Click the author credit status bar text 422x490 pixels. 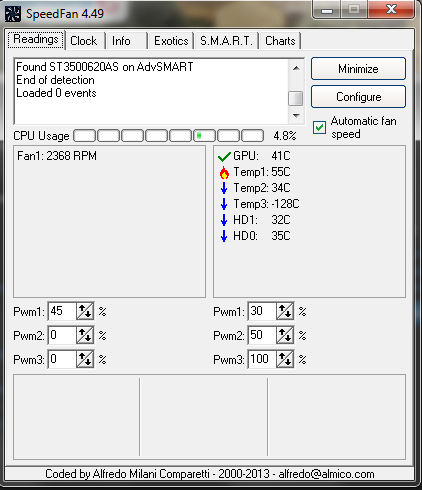(210, 474)
